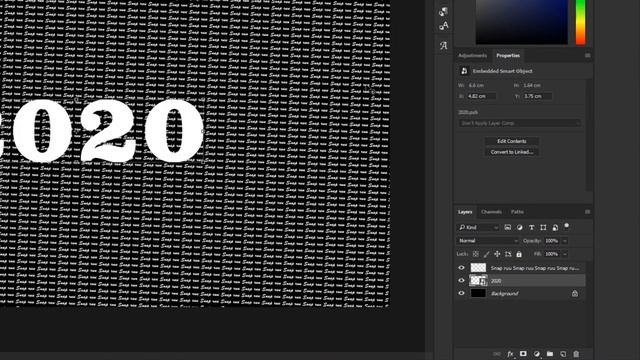Click the Edit Contents button

[511, 141]
